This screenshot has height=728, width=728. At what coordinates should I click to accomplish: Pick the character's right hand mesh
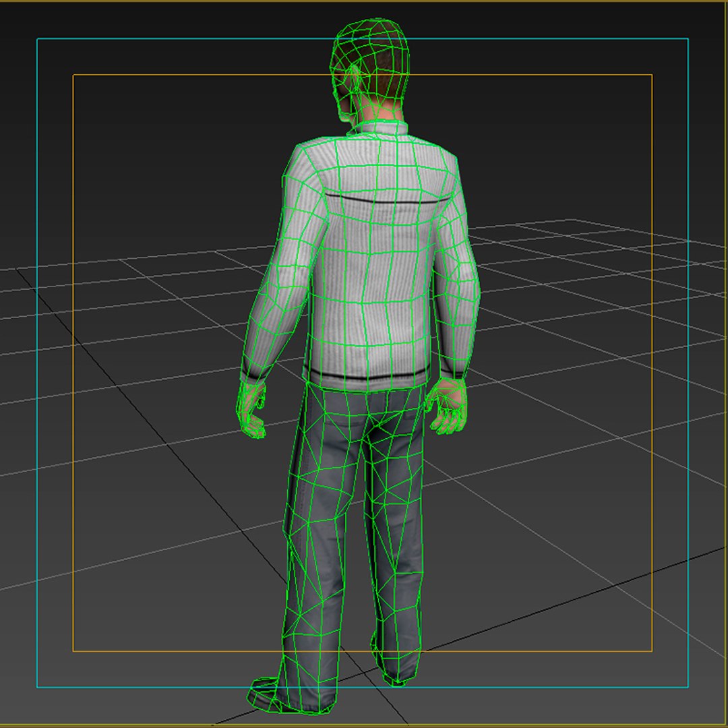[447, 406]
